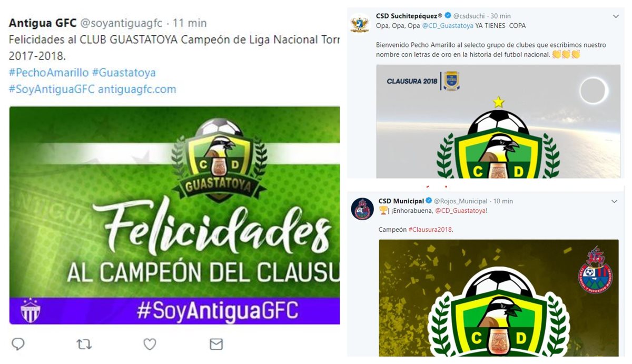Expand the CSD Suchitepéquez tweet options chevron

(x=615, y=16)
